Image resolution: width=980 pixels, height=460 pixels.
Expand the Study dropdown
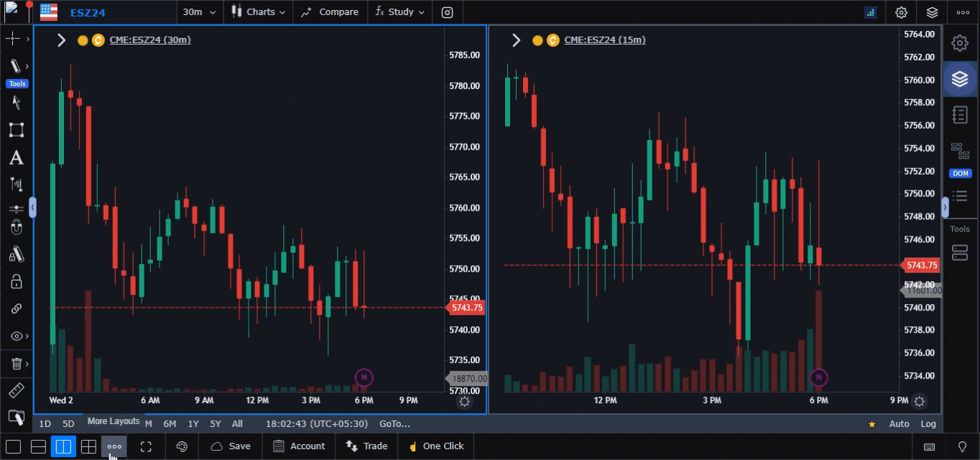pyautogui.click(x=399, y=12)
